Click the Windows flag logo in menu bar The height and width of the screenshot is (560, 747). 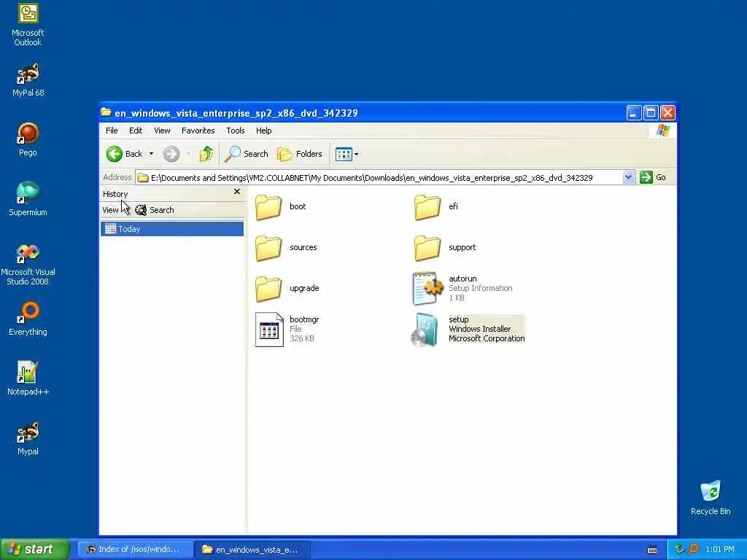click(x=662, y=131)
